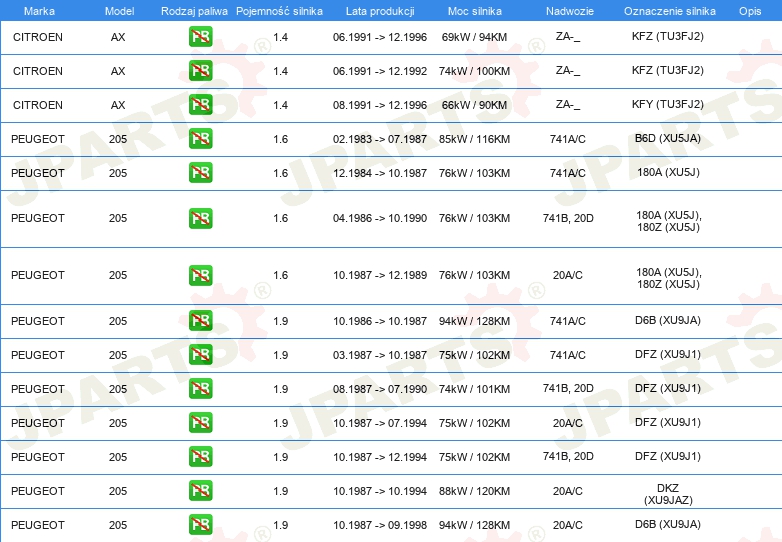Select the single-line 180A (XU5J) engine code

668,173
